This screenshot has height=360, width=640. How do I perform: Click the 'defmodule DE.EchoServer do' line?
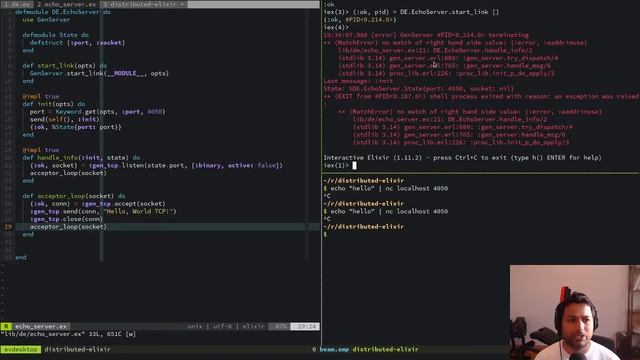click(x=63, y=12)
